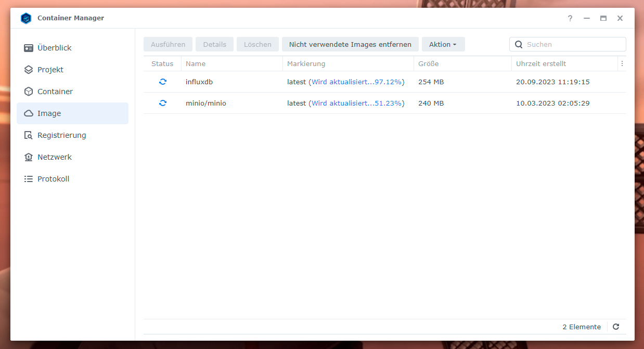Refresh the image list

[616, 327]
